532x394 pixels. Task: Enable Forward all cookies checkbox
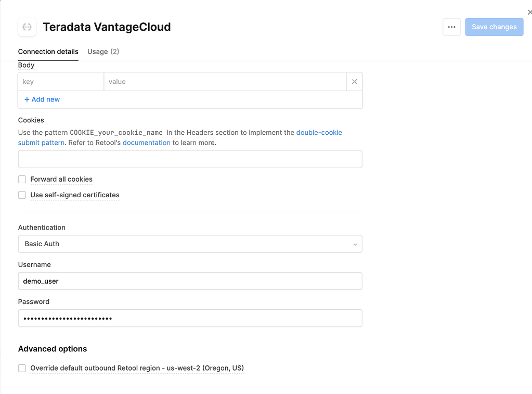[22, 180]
